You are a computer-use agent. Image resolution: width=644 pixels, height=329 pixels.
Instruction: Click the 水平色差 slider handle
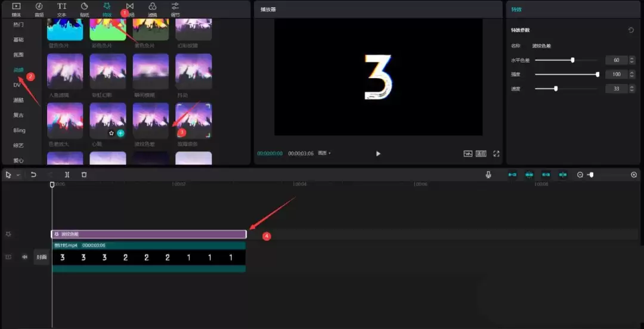click(x=572, y=60)
